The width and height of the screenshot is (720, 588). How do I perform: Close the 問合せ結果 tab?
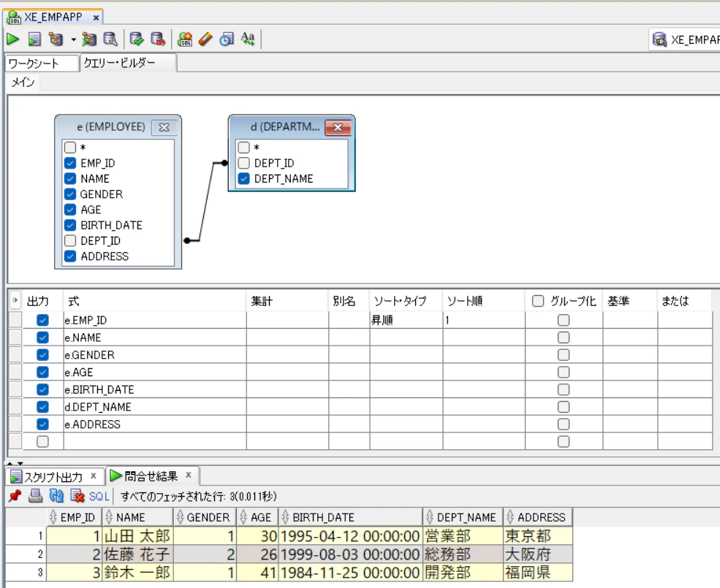(x=189, y=475)
